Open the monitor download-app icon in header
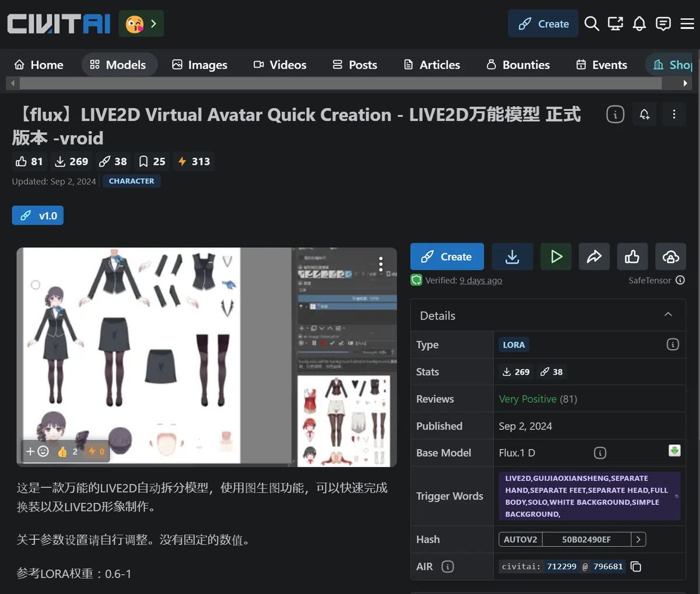The height and width of the screenshot is (594, 700). point(615,24)
